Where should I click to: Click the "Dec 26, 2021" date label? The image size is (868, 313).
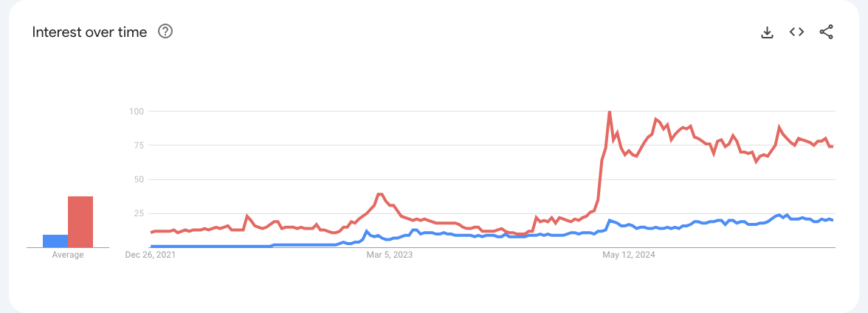pos(148,255)
